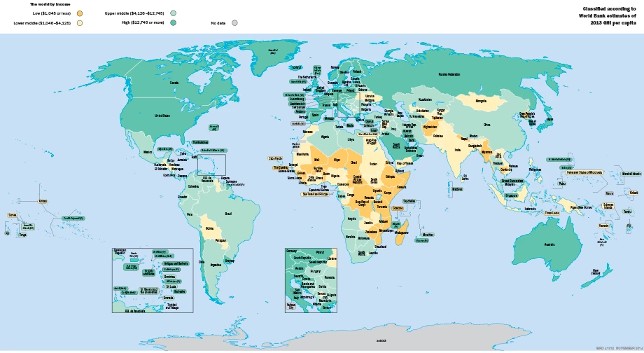
Task: Click the Bolivia label
Action: [209, 228]
